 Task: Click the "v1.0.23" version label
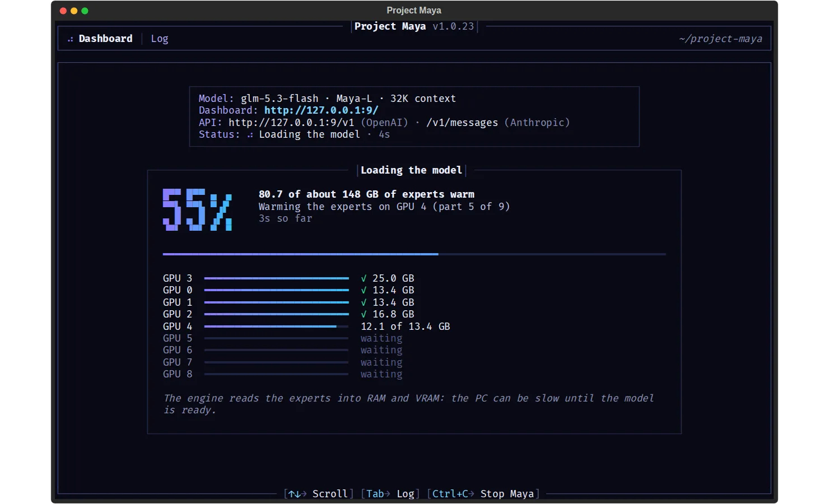[453, 26]
